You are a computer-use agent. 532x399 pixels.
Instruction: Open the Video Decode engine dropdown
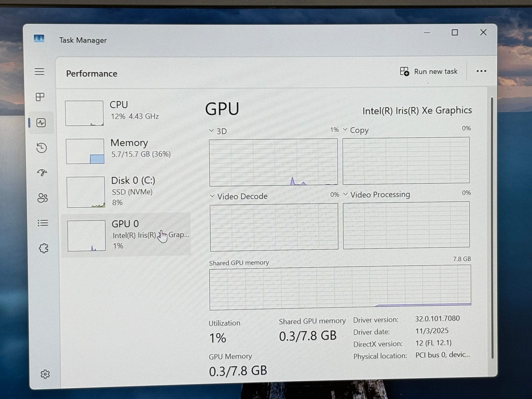pos(212,196)
